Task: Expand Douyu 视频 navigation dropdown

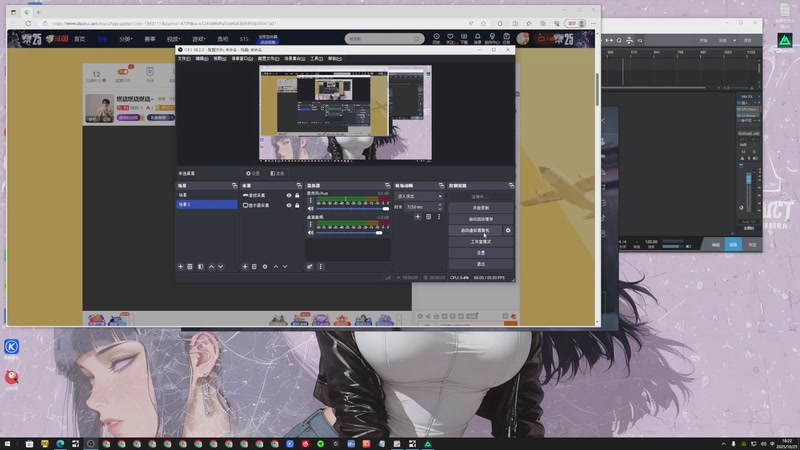Action: click(173, 39)
